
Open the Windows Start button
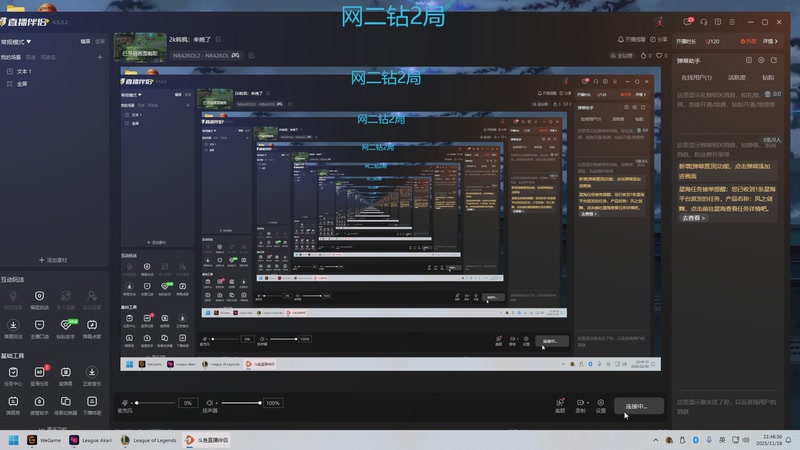tap(14, 440)
